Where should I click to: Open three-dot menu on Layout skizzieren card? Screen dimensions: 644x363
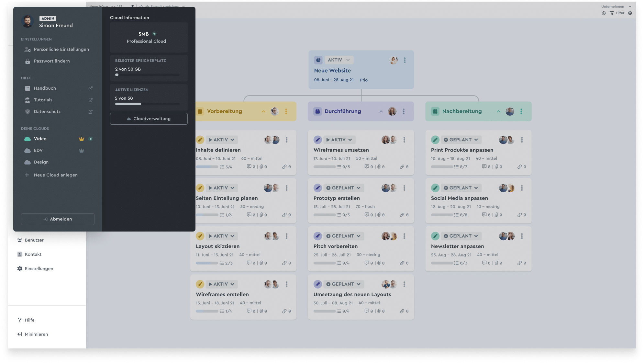(x=286, y=236)
